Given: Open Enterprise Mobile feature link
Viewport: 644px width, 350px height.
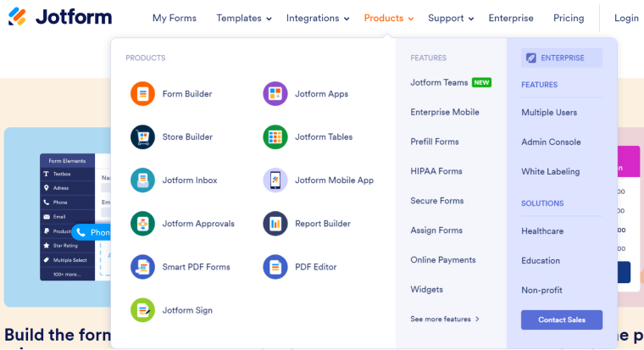Looking at the screenshot, I should point(445,112).
